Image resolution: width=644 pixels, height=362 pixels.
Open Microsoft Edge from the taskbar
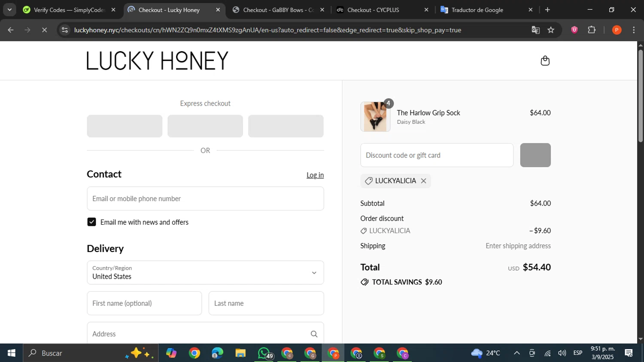(x=217, y=353)
